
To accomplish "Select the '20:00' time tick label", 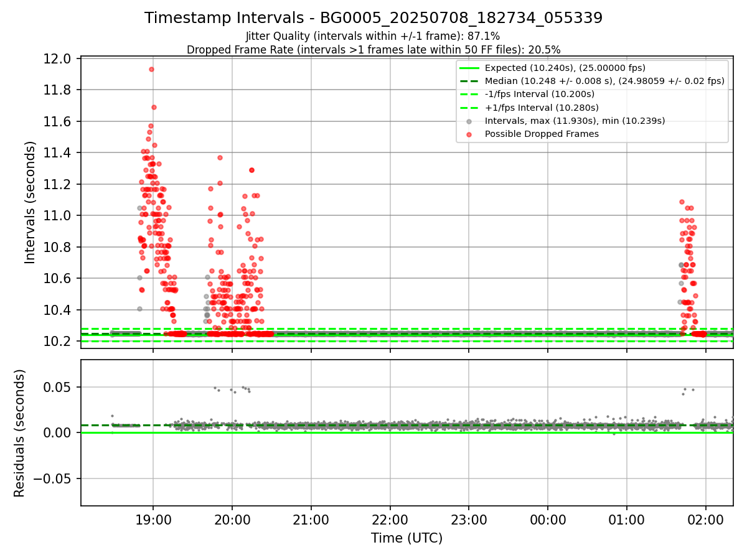I will coord(232,520).
